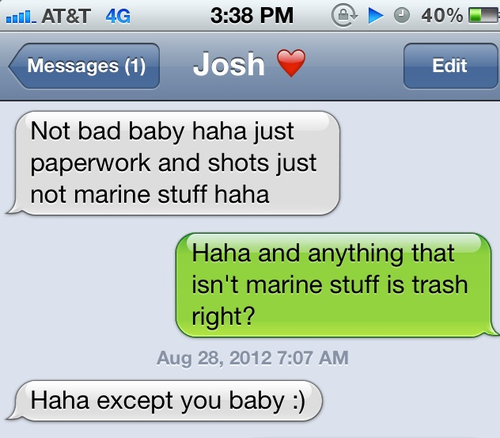This screenshot has width=500, height=438.
Task: Select the 'Haha except you baby' message bubble
Action: [165, 401]
